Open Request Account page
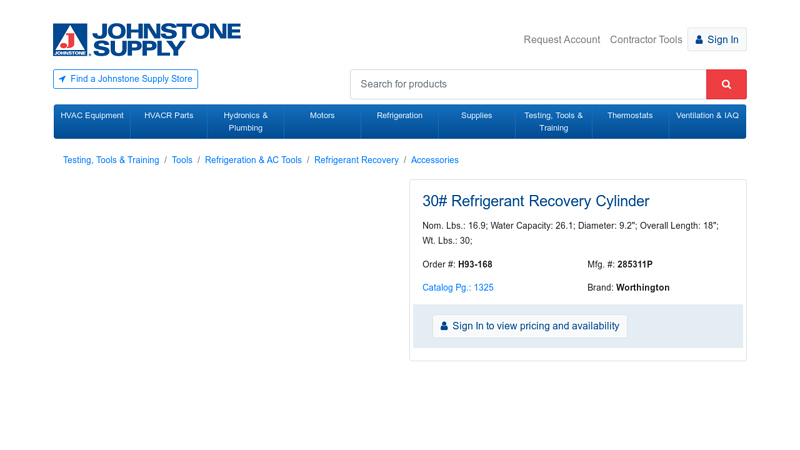Image resolution: width=800 pixels, height=450 pixels. pos(562,39)
